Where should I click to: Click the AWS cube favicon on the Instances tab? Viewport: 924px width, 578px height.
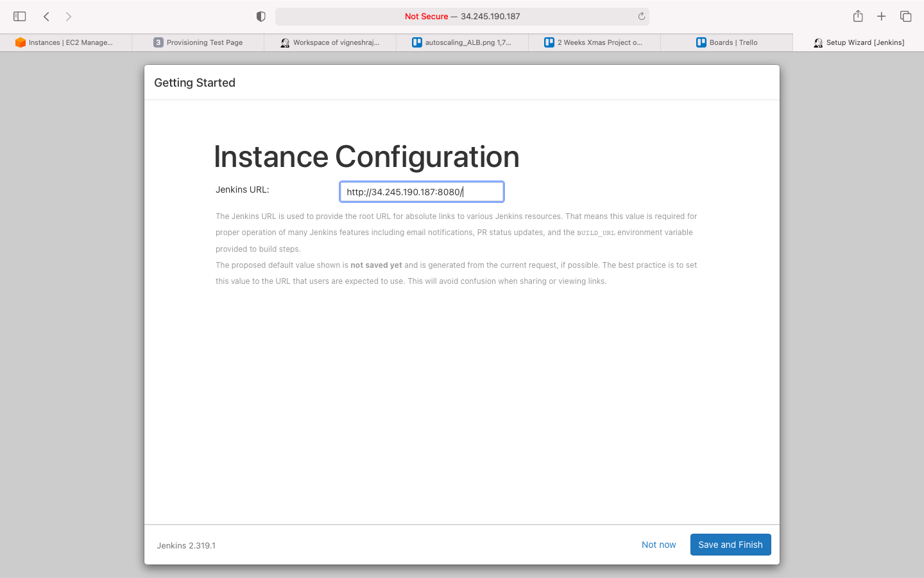pos(21,42)
